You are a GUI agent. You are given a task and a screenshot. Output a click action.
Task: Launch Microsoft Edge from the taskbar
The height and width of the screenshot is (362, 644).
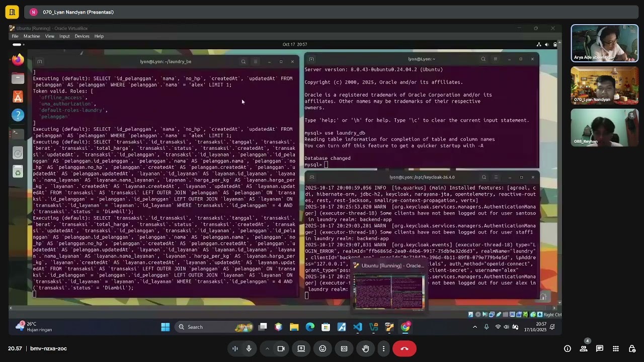[310, 327]
